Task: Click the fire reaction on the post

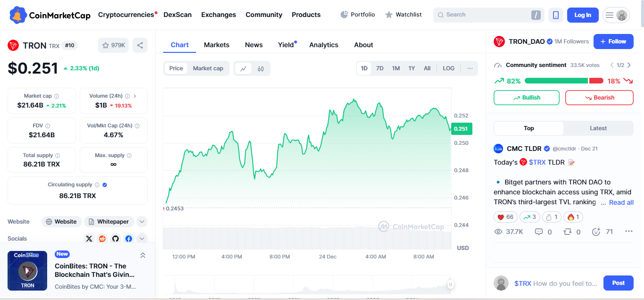Action: pyautogui.click(x=574, y=217)
